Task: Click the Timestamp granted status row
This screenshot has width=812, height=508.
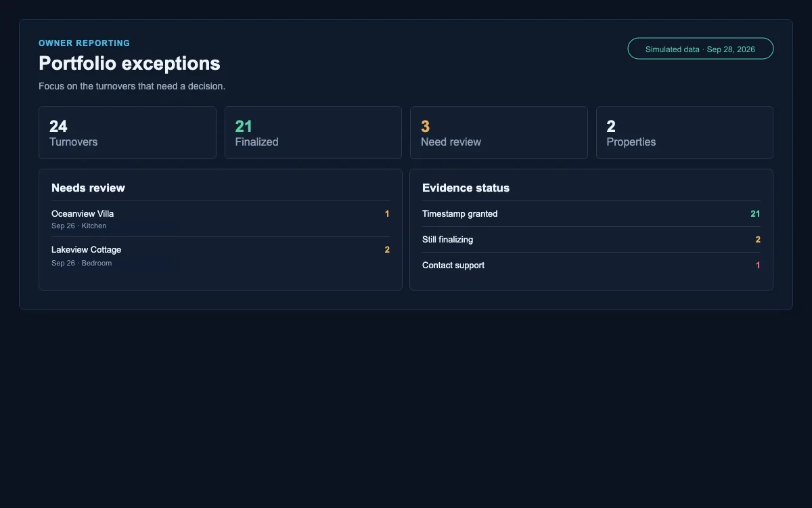Action: [x=591, y=214]
